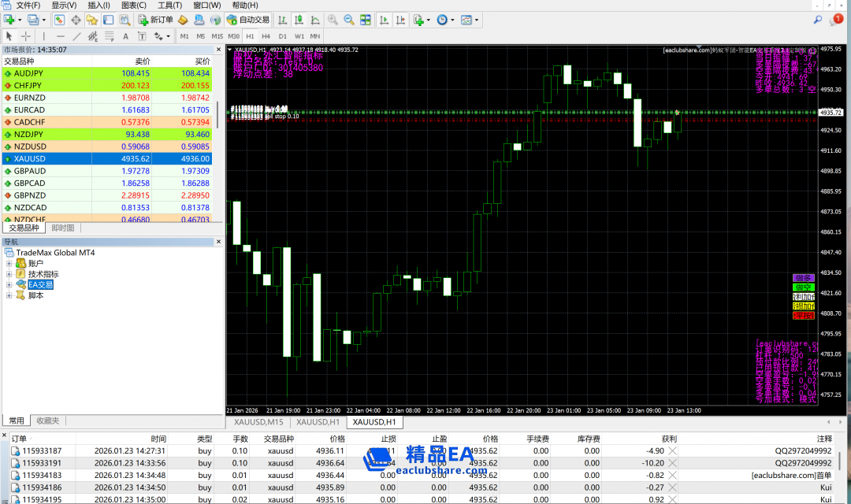Expand the 账户 accounts tree node
Viewport: 851px width, 504px height.
coord(9,264)
